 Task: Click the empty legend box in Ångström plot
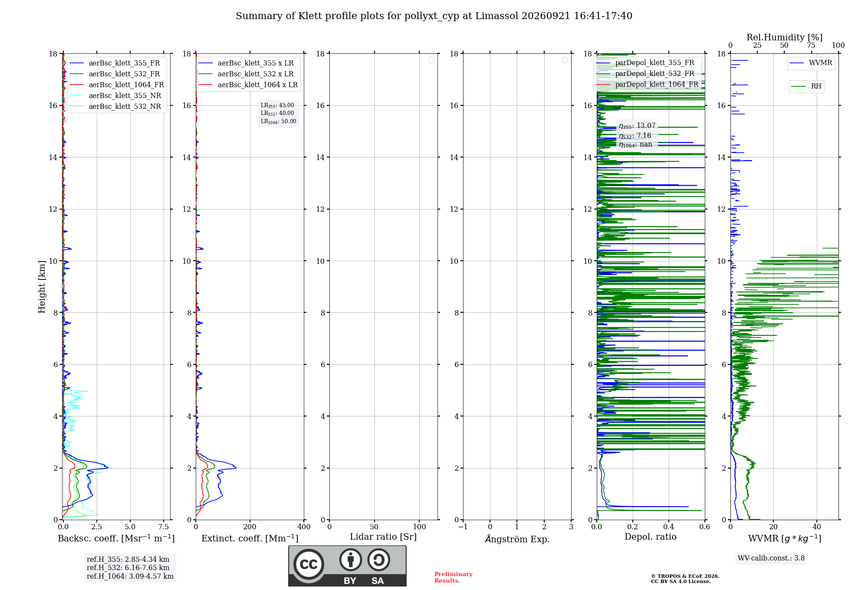coord(565,60)
